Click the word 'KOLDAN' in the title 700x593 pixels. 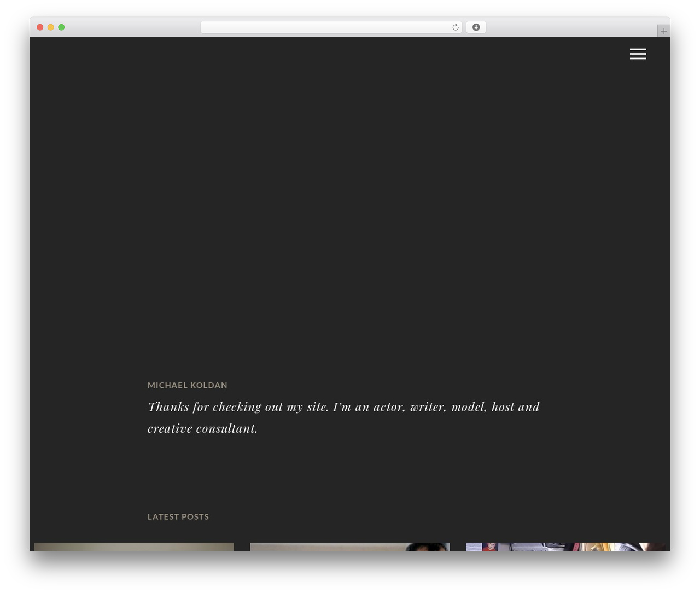(209, 385)
